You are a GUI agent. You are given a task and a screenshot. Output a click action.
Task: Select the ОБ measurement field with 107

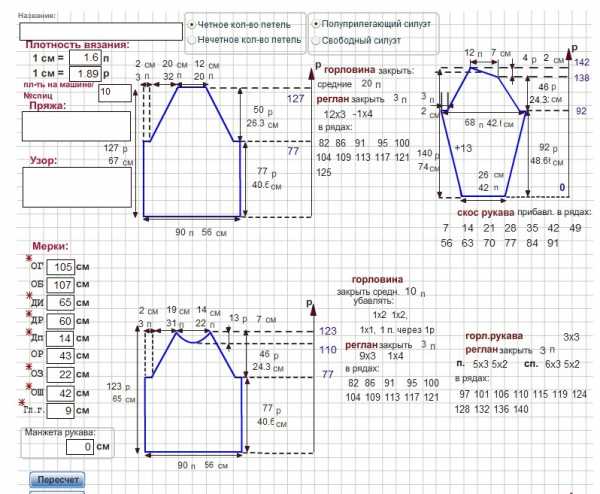click(x=62, y=285)
